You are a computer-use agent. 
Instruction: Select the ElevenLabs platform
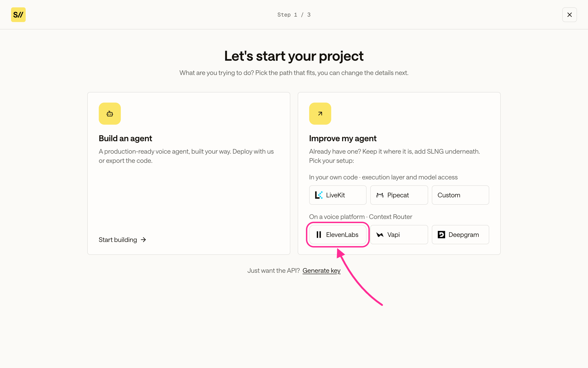(x=338, y=235)
